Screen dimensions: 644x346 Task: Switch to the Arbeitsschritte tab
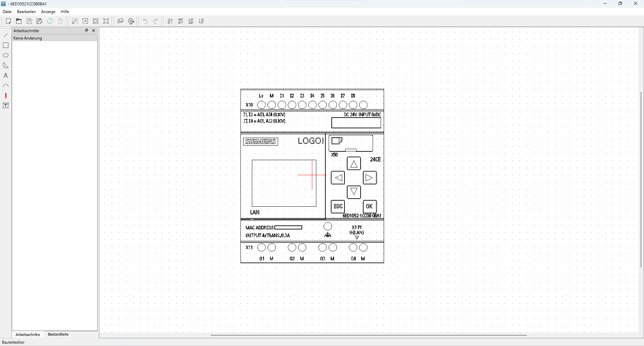[x=28, y=335]
